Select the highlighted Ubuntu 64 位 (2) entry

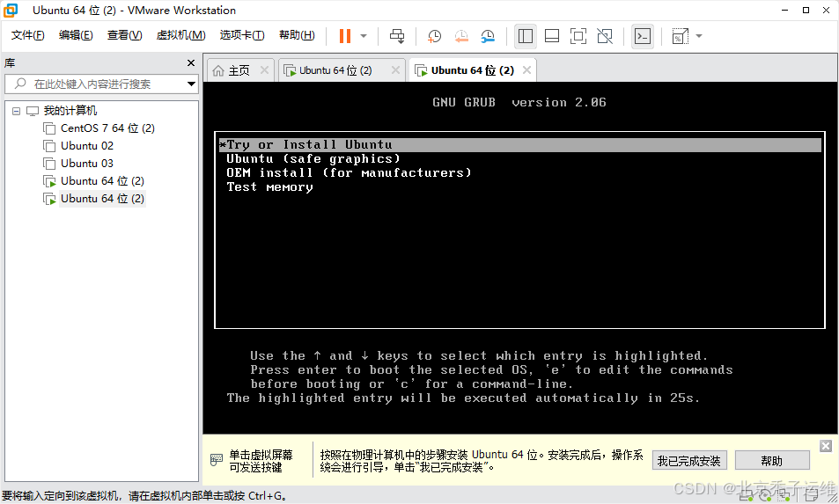[x=102, y=199]
